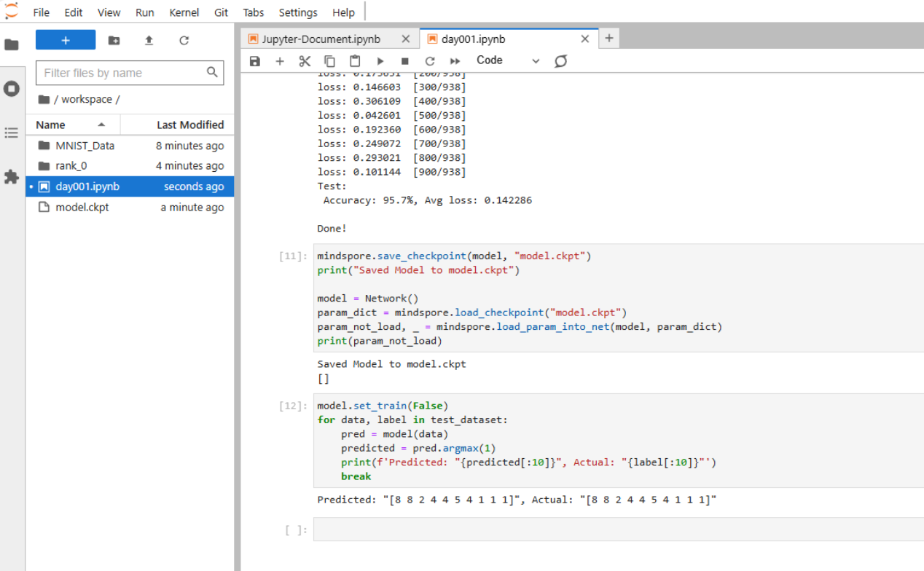Cut the selected cell with scissors icon
Image resolution: width=924 pixels, height=571 pixels.
[x=305, y=61]
